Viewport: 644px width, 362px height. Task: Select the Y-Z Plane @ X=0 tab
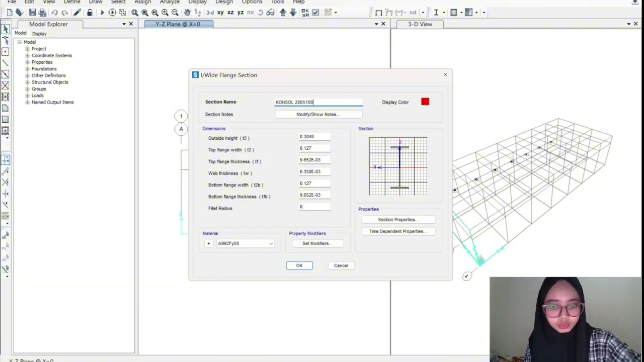click(x=178, y=24)
